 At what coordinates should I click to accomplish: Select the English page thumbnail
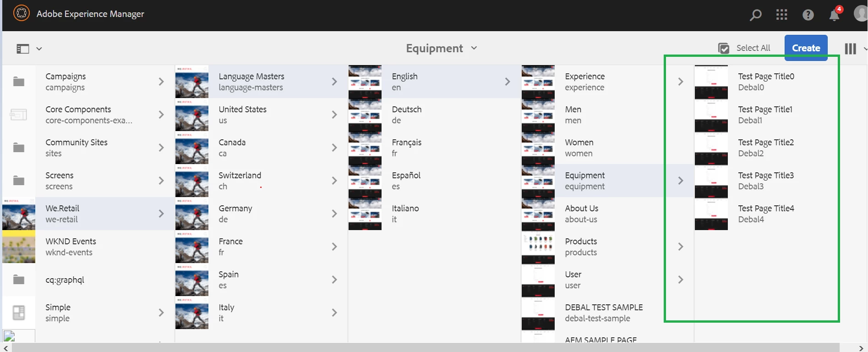365,82
